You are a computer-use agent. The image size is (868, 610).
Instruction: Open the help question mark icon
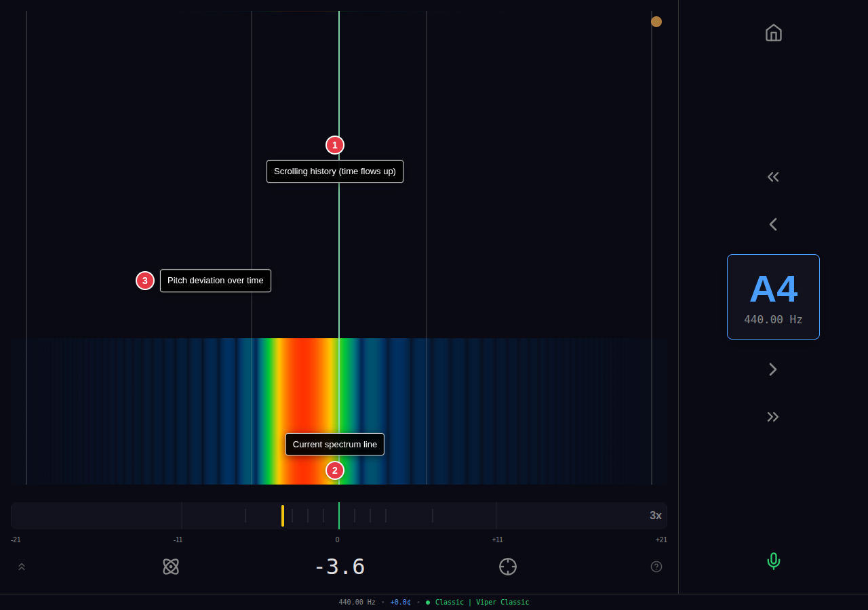click(x=656, y=567)
